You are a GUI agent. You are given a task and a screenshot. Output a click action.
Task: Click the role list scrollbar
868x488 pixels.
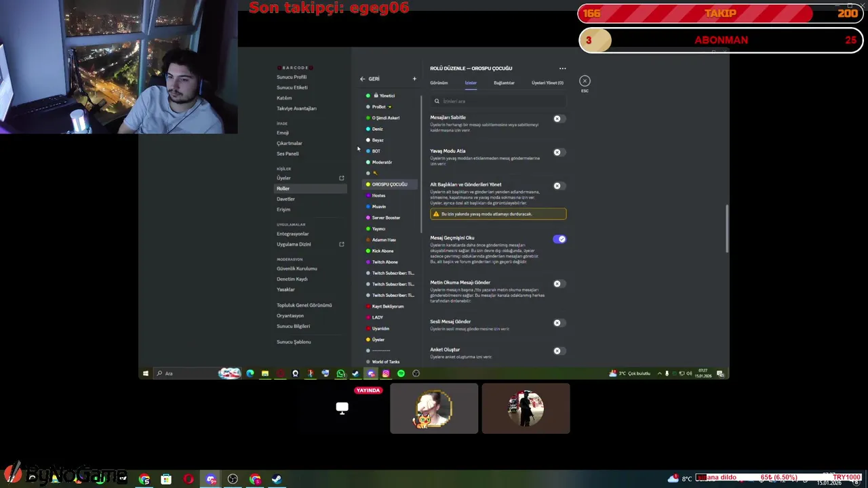point(421,163)
